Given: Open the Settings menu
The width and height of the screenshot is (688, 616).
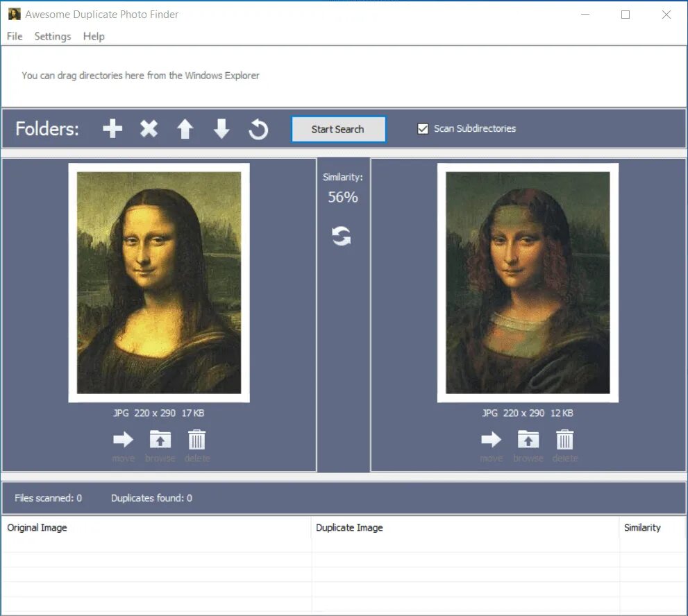Looking at the screenshot, I should coord(53,36).
